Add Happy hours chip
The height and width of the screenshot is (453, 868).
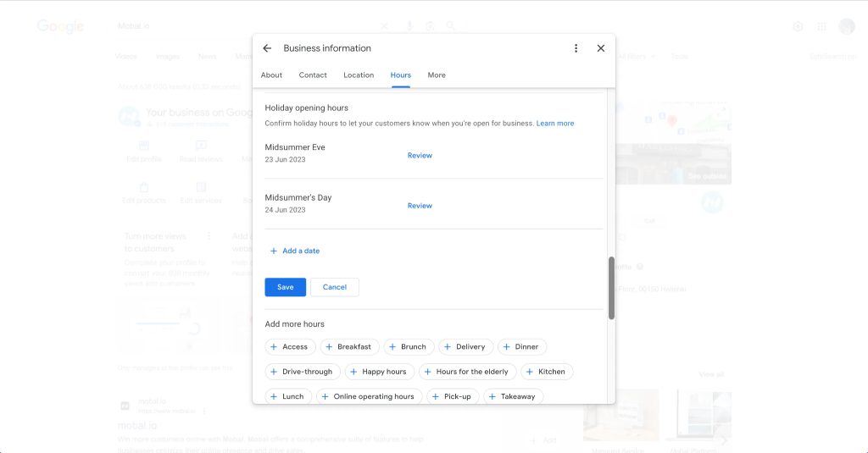click(x=380, y=372)
